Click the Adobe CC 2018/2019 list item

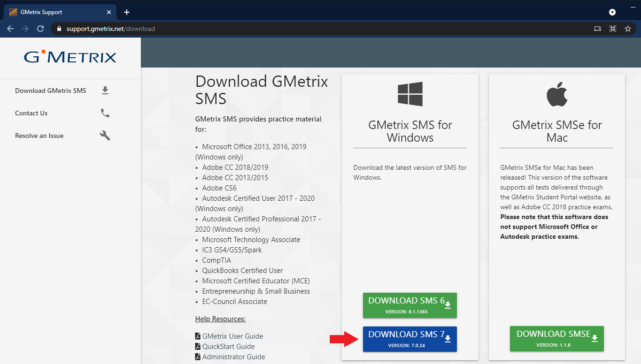[235, 167]
